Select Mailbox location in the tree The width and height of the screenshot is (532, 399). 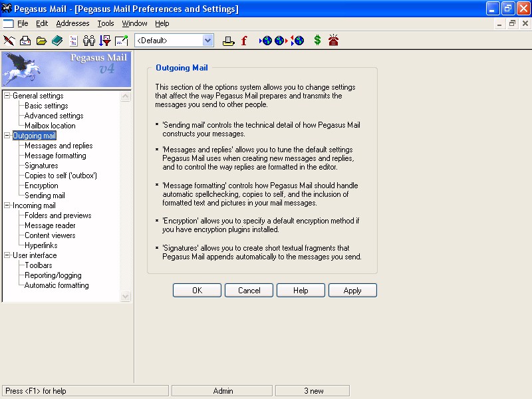[51, 126]
